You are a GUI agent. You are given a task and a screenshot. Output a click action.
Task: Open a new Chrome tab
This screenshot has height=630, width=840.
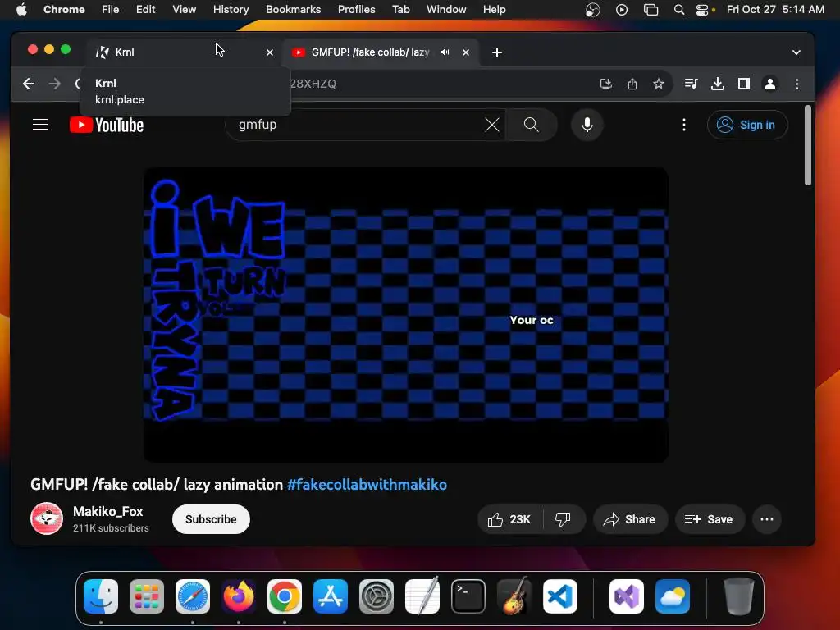click(497, 52)
